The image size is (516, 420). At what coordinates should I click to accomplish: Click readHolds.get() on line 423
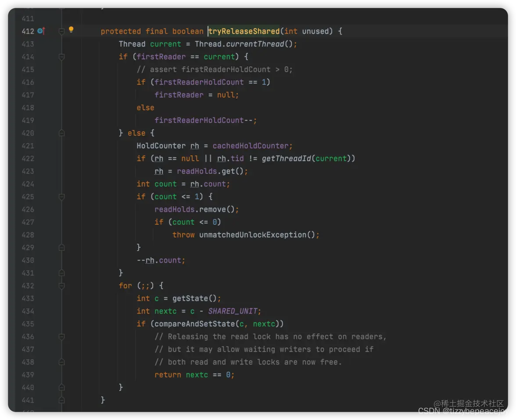click(210, 172)
